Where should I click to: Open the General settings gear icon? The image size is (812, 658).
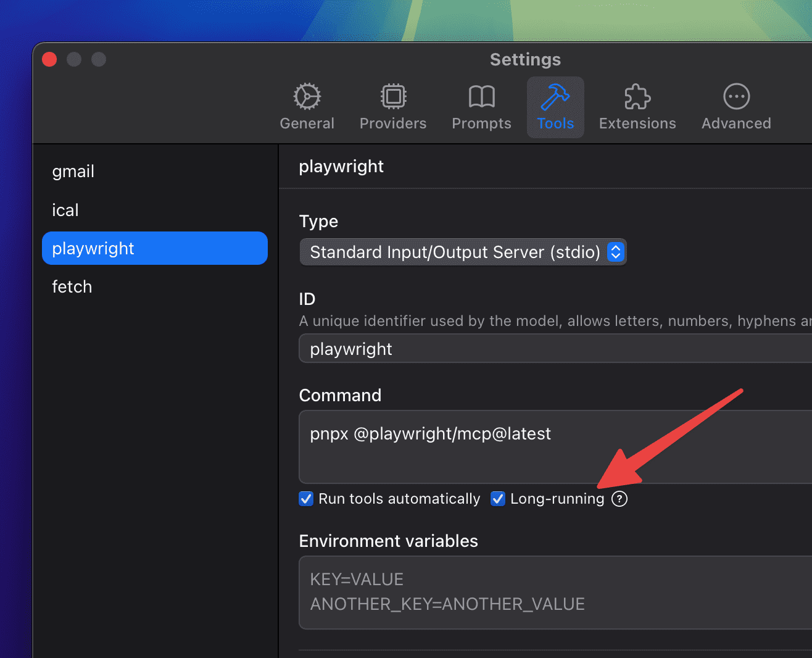[x=307, y=97]
